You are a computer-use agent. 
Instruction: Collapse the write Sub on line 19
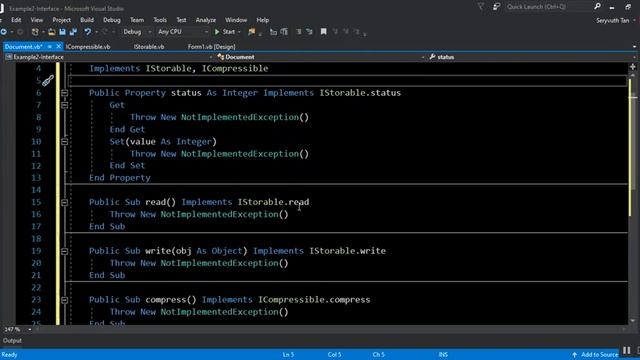tap(64, 251)
